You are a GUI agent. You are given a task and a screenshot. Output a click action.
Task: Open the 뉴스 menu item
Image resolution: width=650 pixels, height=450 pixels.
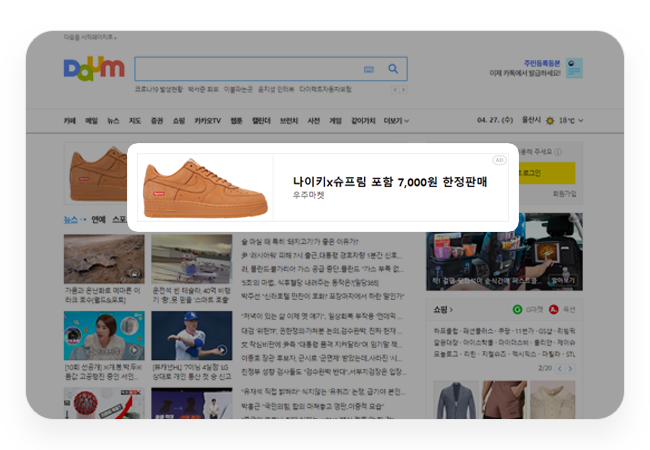(x=113, y=121)
